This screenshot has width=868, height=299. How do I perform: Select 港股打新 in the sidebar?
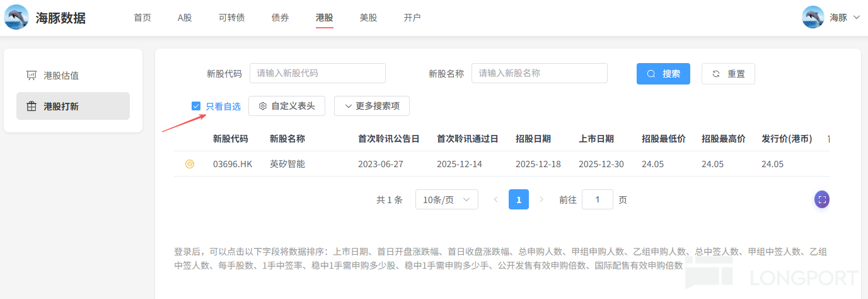pos(73,106)
